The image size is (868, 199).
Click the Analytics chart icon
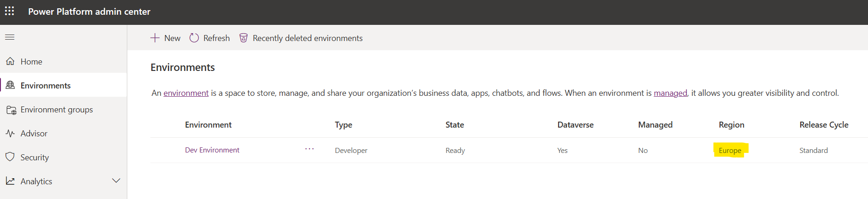coord(10,181)
